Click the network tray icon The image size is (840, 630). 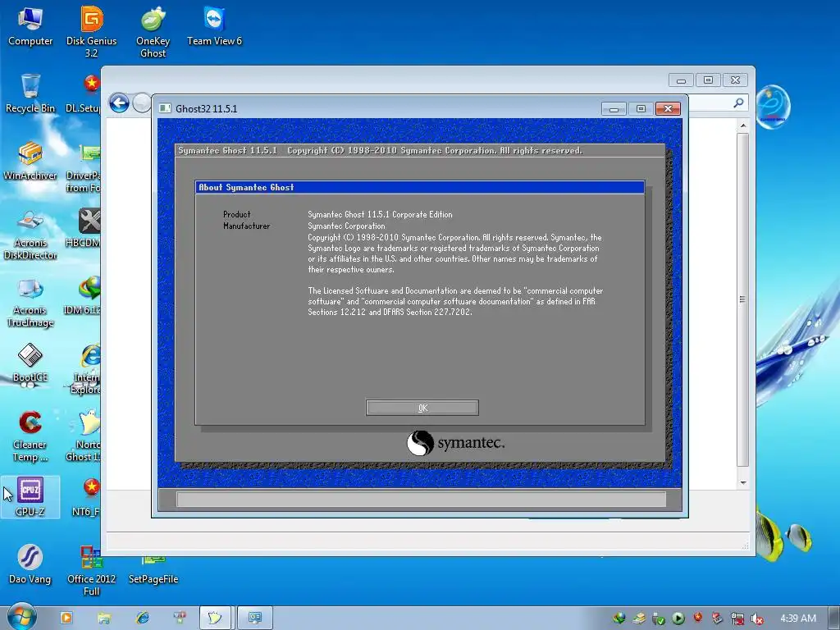737,619
